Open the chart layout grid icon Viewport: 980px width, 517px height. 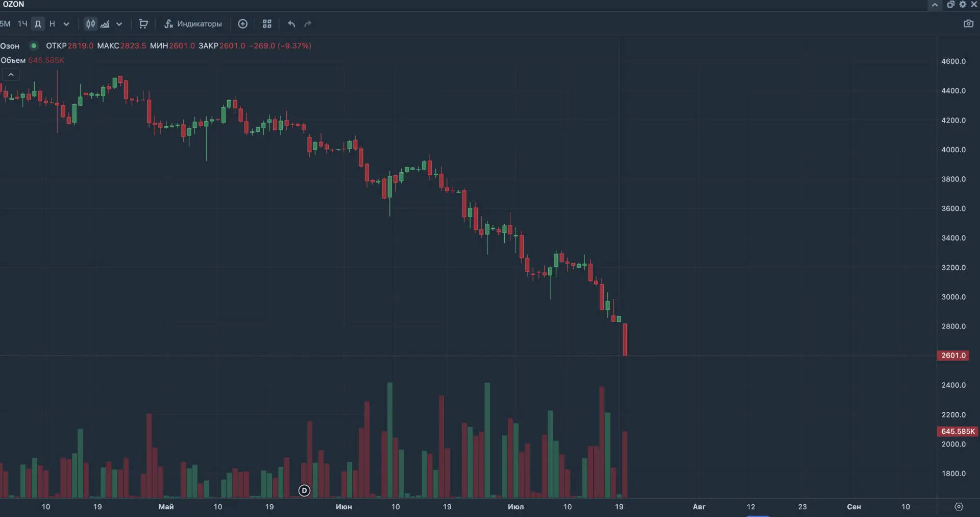[x=267, y=24]
